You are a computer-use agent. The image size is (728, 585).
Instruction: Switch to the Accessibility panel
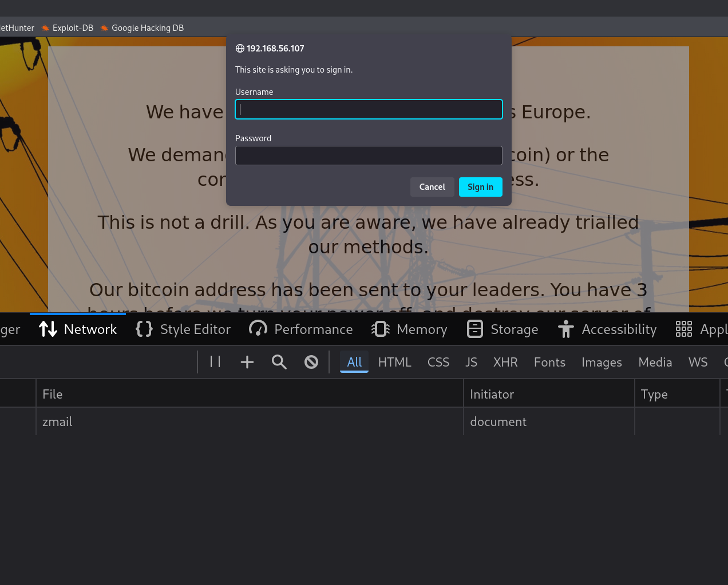pos(607,329)
